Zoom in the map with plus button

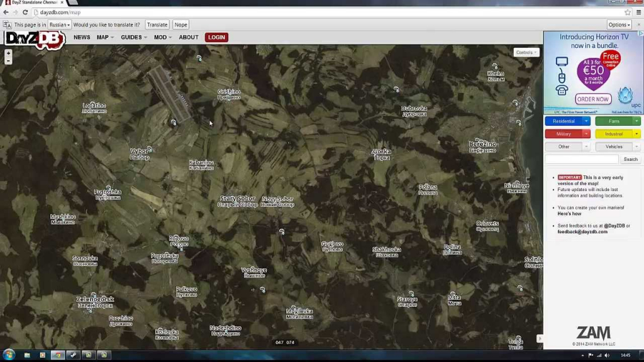pyautogui.click(x=8, y=53)
